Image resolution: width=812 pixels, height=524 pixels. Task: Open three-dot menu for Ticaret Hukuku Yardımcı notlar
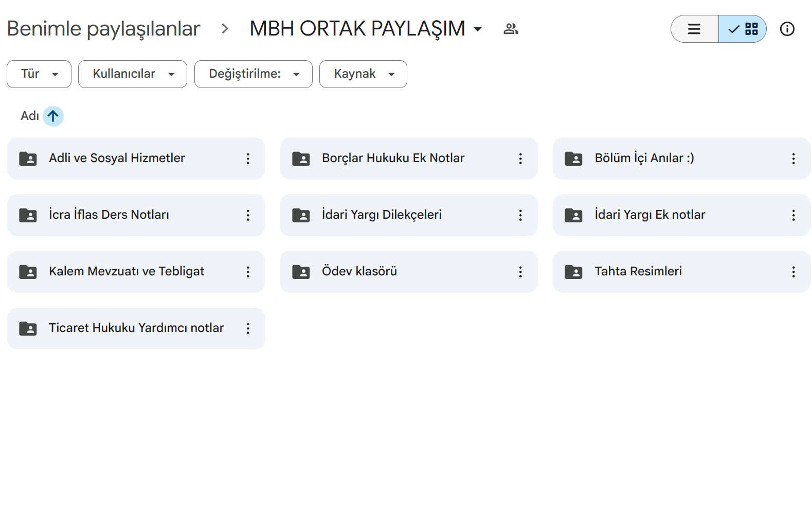tap(248, 328)
